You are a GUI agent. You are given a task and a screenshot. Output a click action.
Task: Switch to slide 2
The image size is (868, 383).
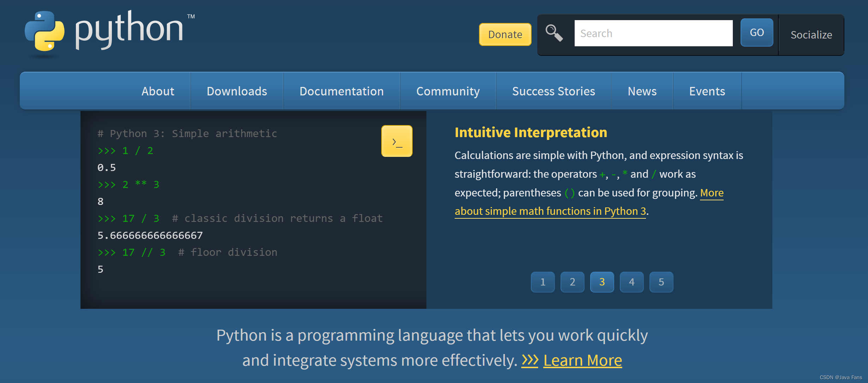click(x=573, y=282)
